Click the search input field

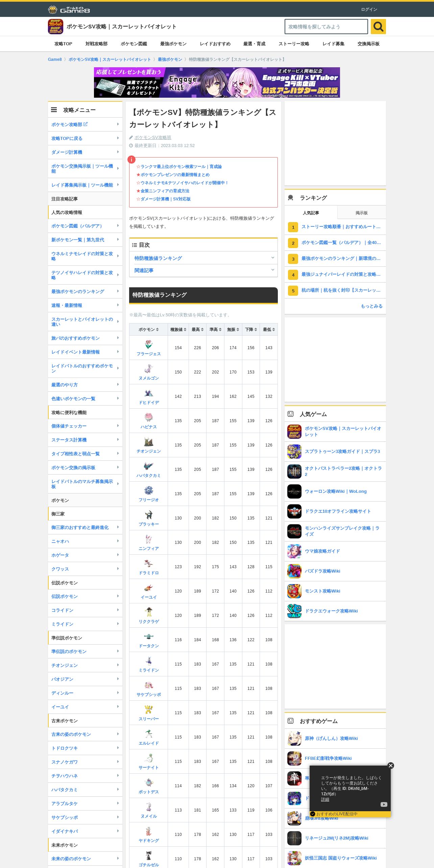pyautogui.click(x=326, y=26)
